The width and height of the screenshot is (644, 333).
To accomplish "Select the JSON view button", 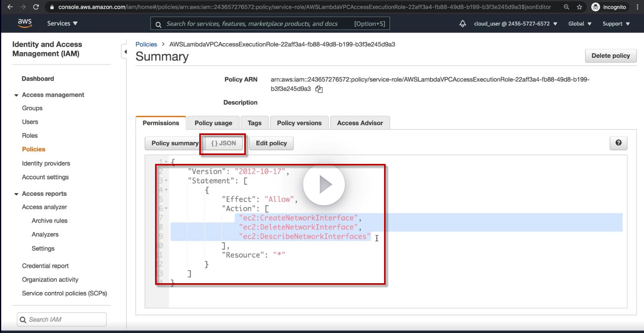I will pyautogui.click(x=223, y=143).
